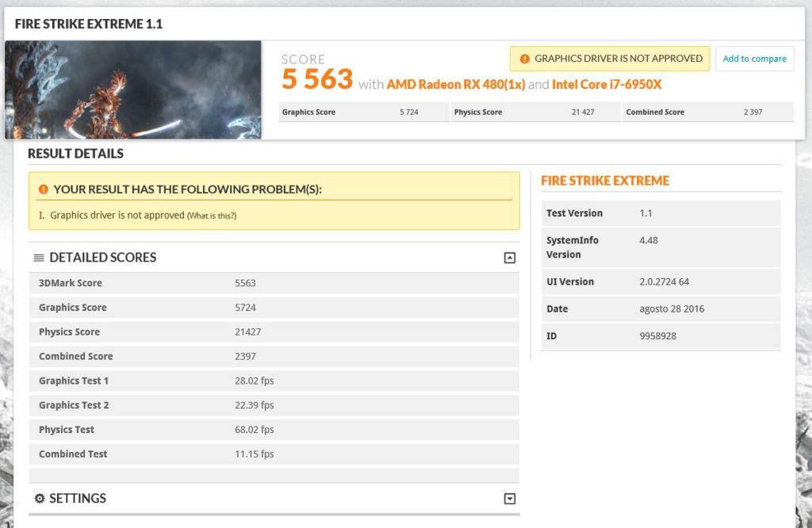Click the overall score 5 563
Screen dimensions: 812x528
click(x=317, y=79)
